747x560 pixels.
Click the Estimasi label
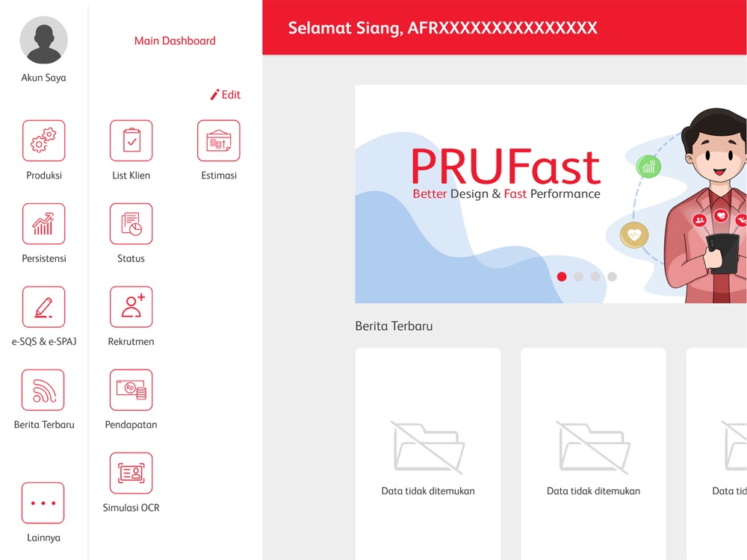(219, 175)
